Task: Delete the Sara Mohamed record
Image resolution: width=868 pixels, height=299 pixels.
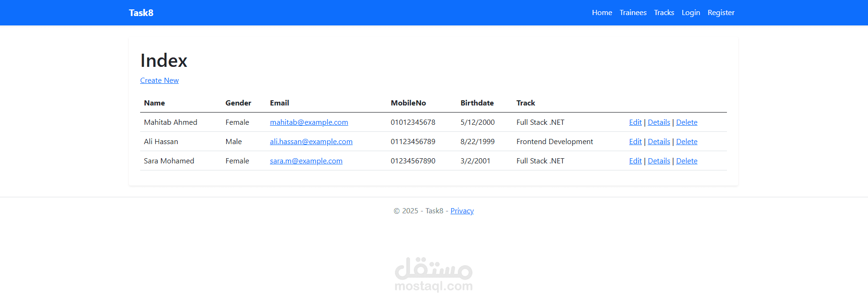Action: (x=687, y=161)
